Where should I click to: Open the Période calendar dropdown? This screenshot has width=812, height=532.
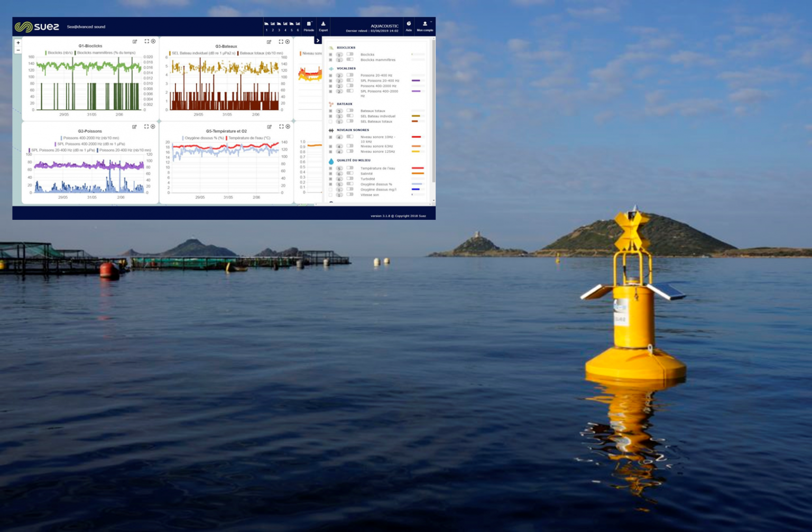[x=309, y=24]
